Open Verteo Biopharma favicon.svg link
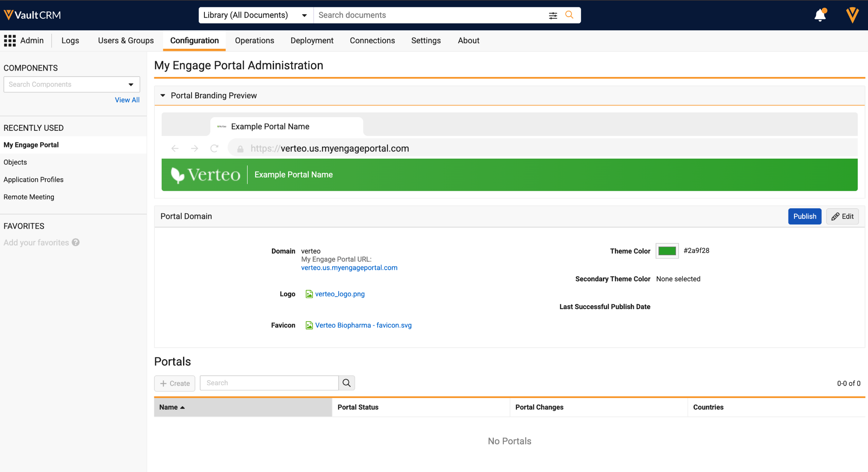 (x=363, y=325)
